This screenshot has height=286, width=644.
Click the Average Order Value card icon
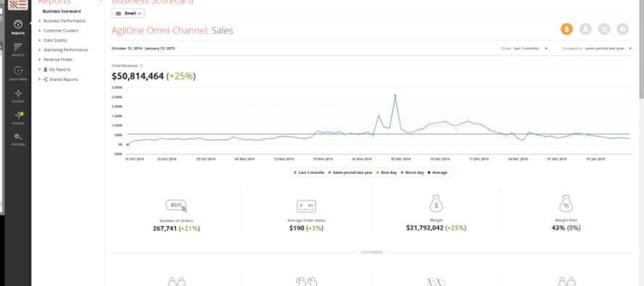click(x=306, y=206)
